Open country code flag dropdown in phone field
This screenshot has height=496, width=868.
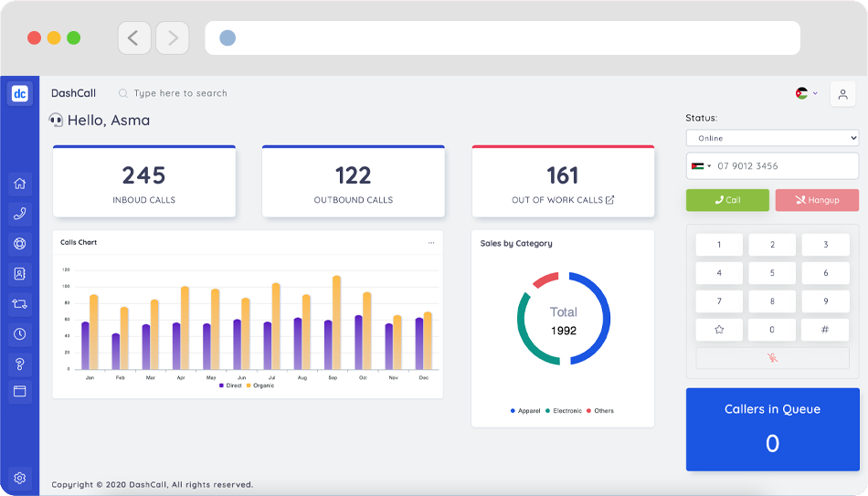click(x=701, y=166)
